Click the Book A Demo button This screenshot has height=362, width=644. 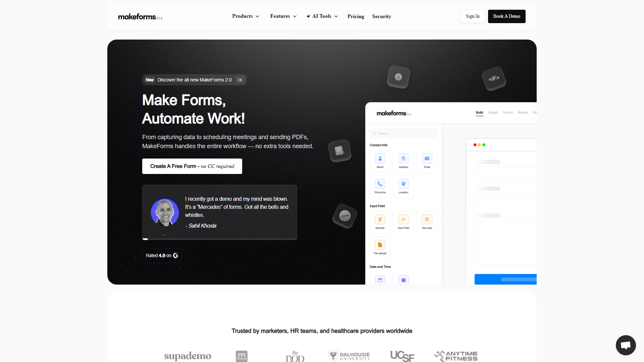pos(506,16)
